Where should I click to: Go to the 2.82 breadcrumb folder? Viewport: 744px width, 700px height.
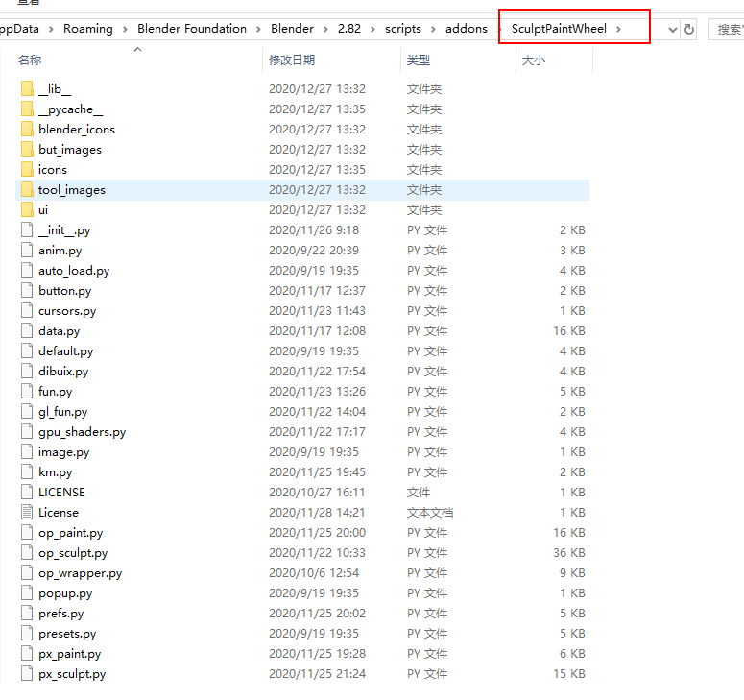349,29
